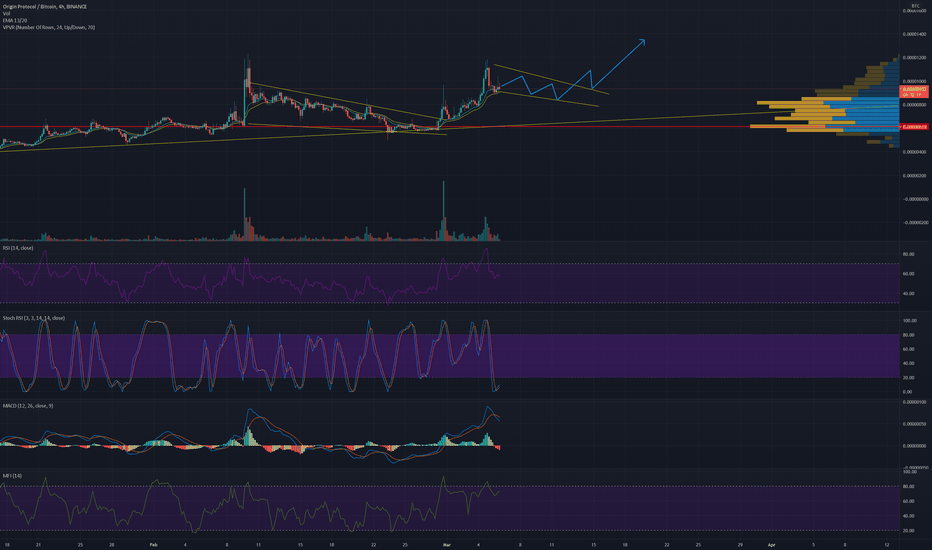
Task: Click the Mar label on time axis
Action: [446, 545]
